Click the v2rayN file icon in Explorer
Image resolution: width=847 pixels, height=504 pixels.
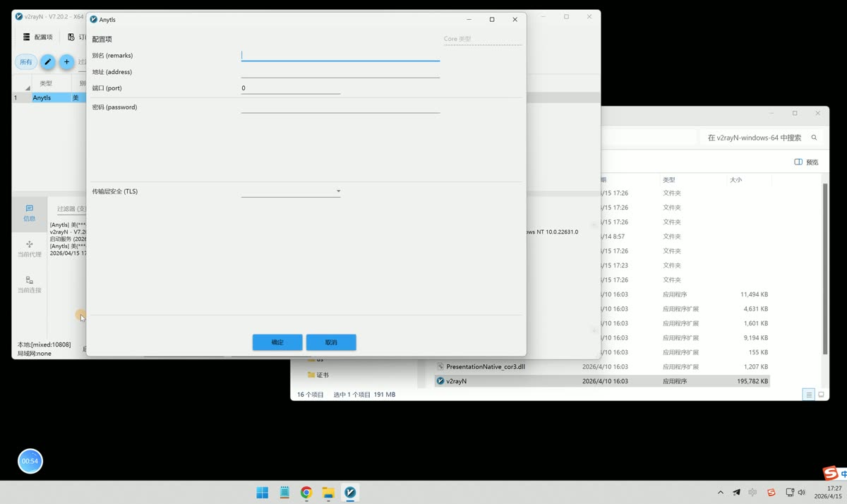pyautogui.click(x=440, y=381)
